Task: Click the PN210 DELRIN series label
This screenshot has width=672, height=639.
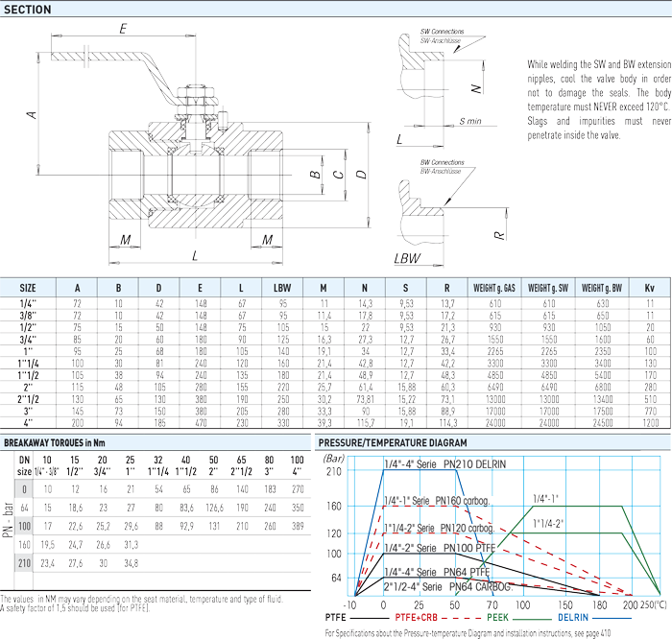Action: point(444,463)
